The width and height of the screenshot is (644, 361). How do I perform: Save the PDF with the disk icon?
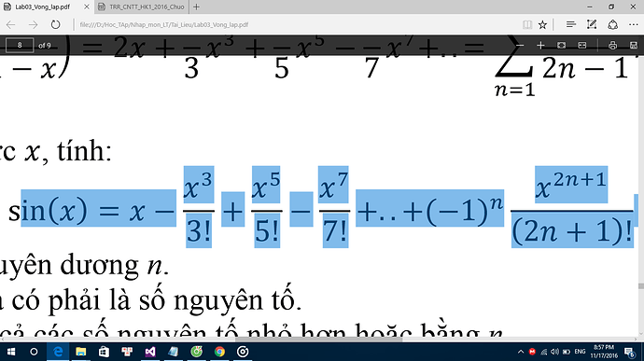coord(634,45)
